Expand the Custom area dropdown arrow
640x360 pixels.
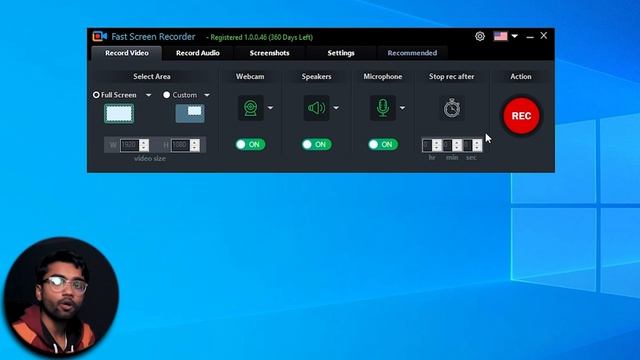point(207,95)
